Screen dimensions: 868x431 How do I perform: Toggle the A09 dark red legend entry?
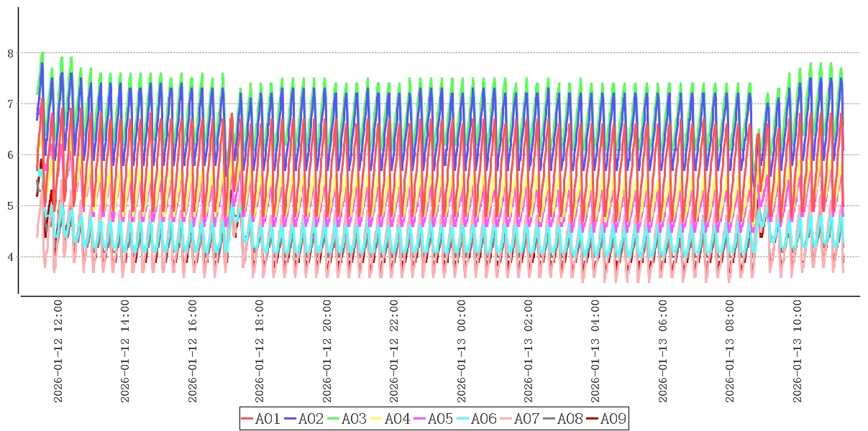pyautogui.click(x=606, y=419)
